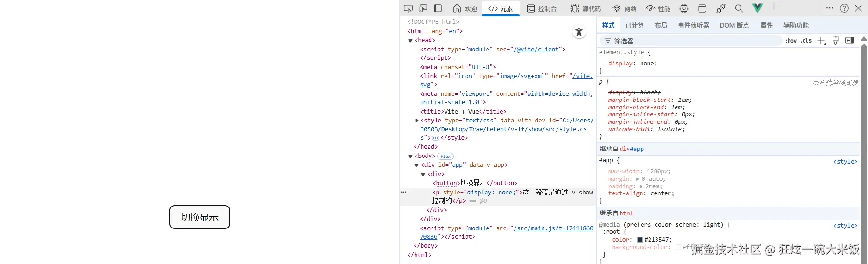Focus the 筛选器 styles filter field
868x264 pixels.
(x=691, y=41)
